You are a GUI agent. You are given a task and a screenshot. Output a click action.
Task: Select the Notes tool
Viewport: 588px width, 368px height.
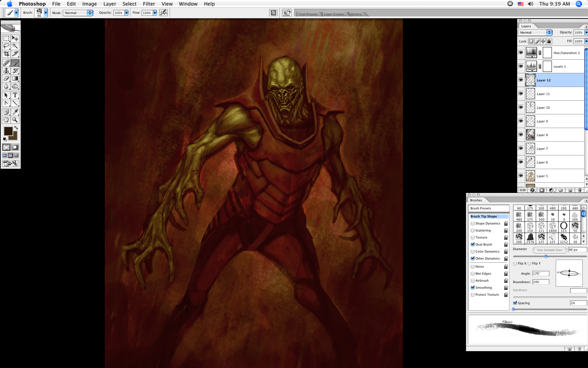point(6,112)
